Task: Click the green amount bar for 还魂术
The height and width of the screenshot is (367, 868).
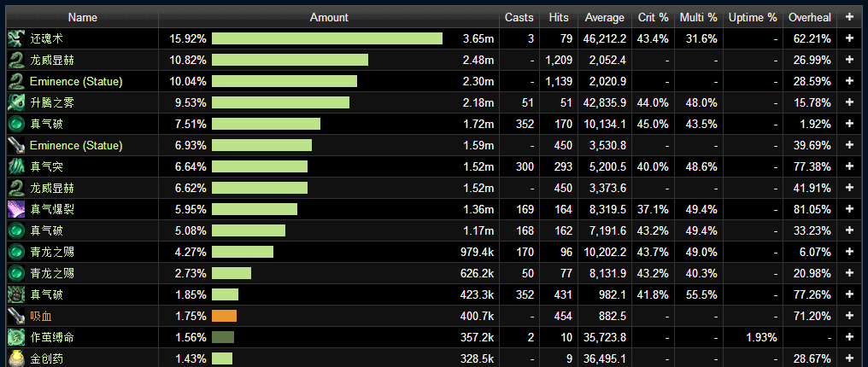Action: [x=327, y=38]
